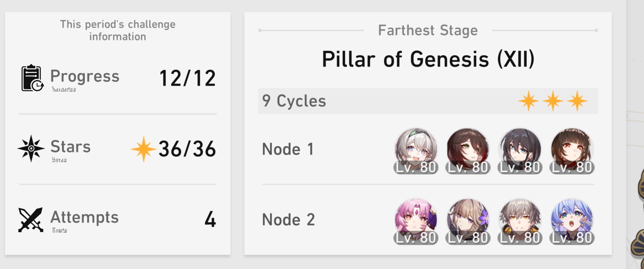
Task: Click the Farthest Stage heading
Action: (x=428, y=30)
